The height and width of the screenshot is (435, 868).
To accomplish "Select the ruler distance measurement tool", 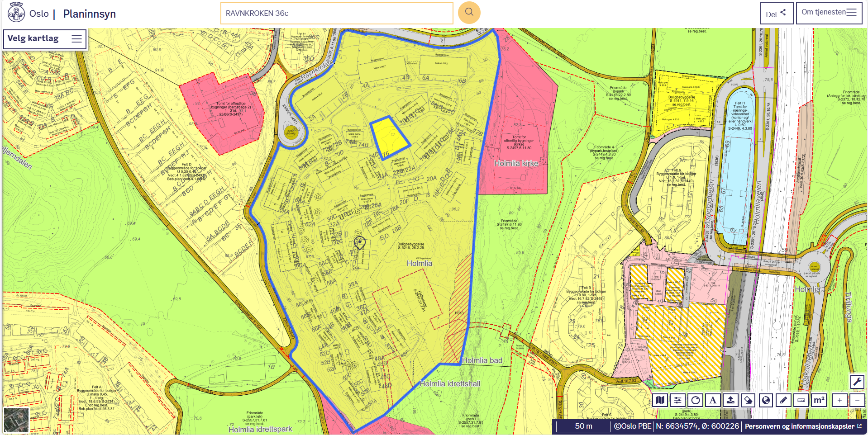I will point(801,400).
